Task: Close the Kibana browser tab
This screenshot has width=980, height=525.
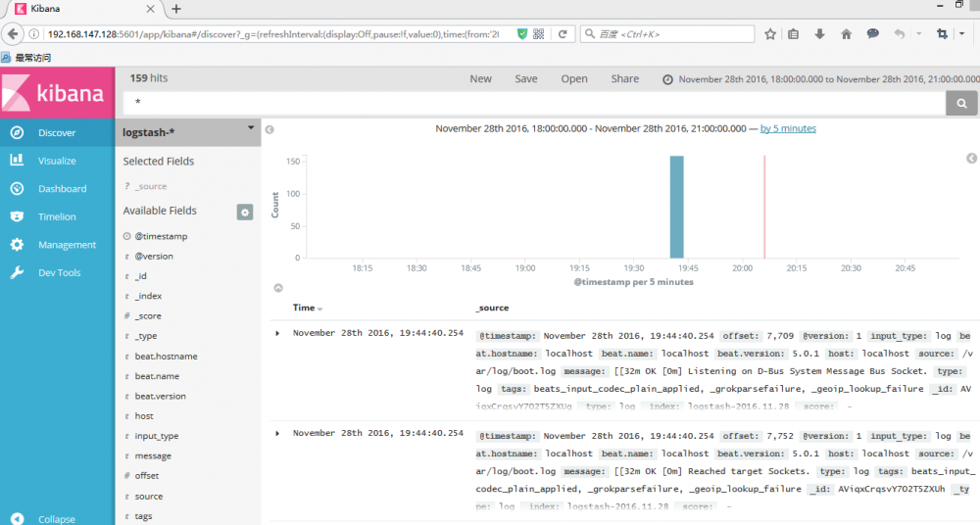Action: coord(150,9)
